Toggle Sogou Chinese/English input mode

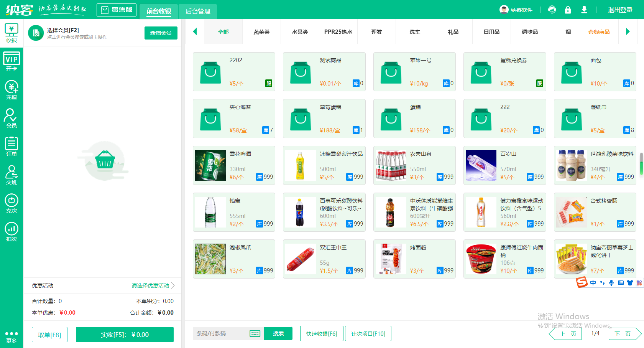pyautogui.click(x=592, y=283)
